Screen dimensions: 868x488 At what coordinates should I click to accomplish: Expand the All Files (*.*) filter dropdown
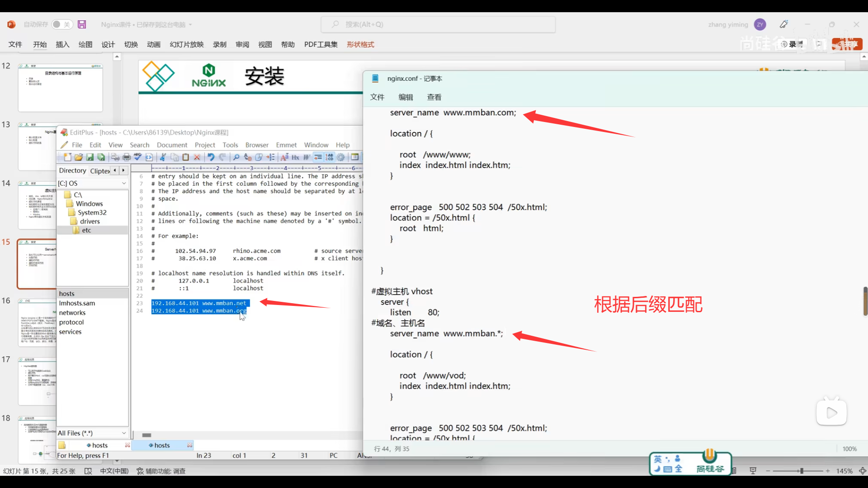(124, 433)
